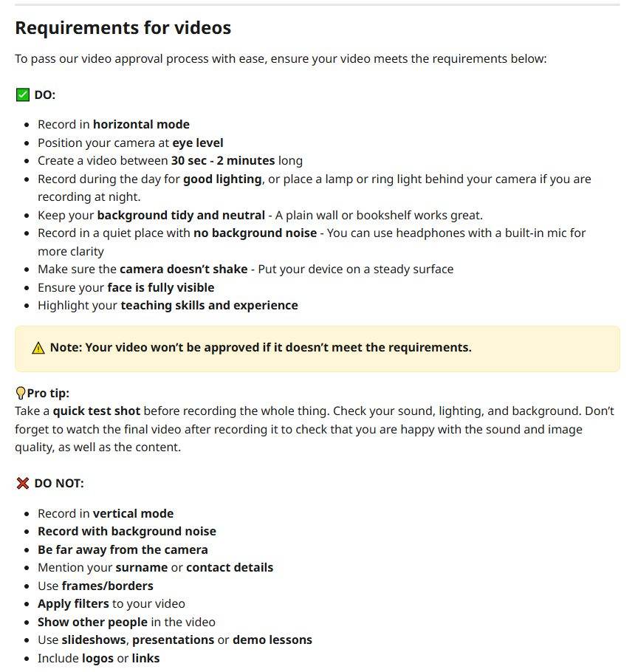Click the red X icon beside DO NOT:
This screenshot has height=672, width=635.
pos(23,483)
